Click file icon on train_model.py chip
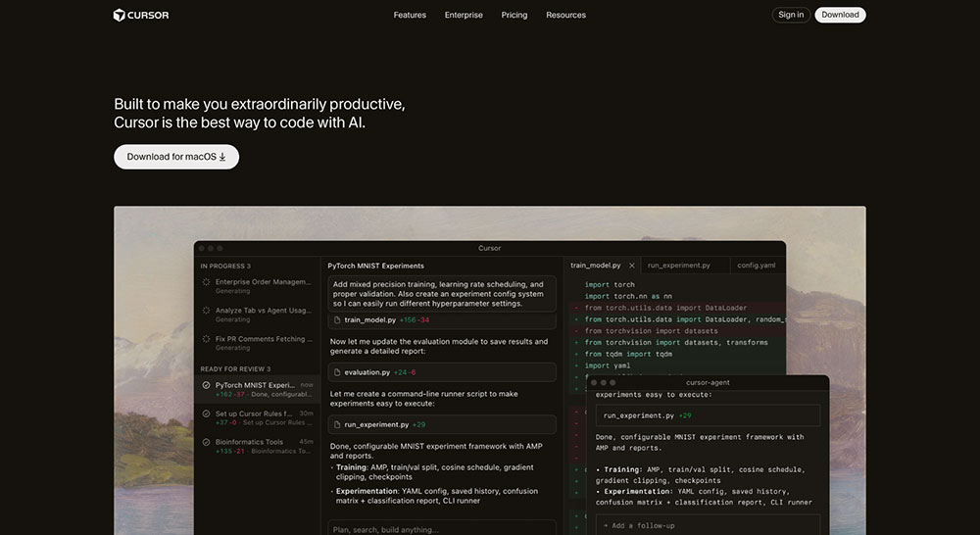 point(337,320)
